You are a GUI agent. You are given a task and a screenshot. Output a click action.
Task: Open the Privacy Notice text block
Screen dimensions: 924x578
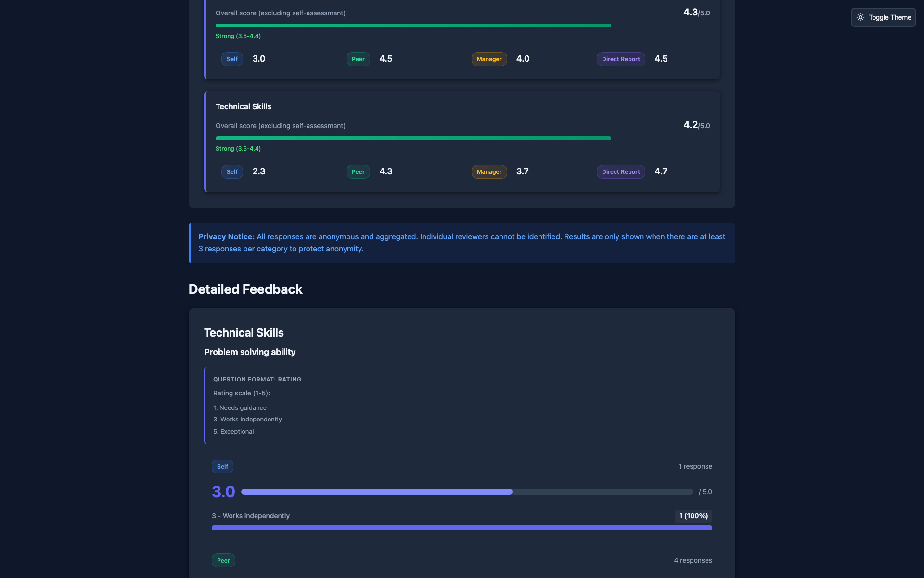[x=462, y=243]
